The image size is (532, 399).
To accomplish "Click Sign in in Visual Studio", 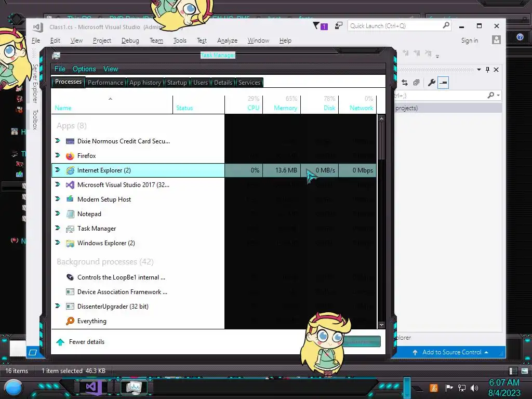I will click(x=469, y=41).
